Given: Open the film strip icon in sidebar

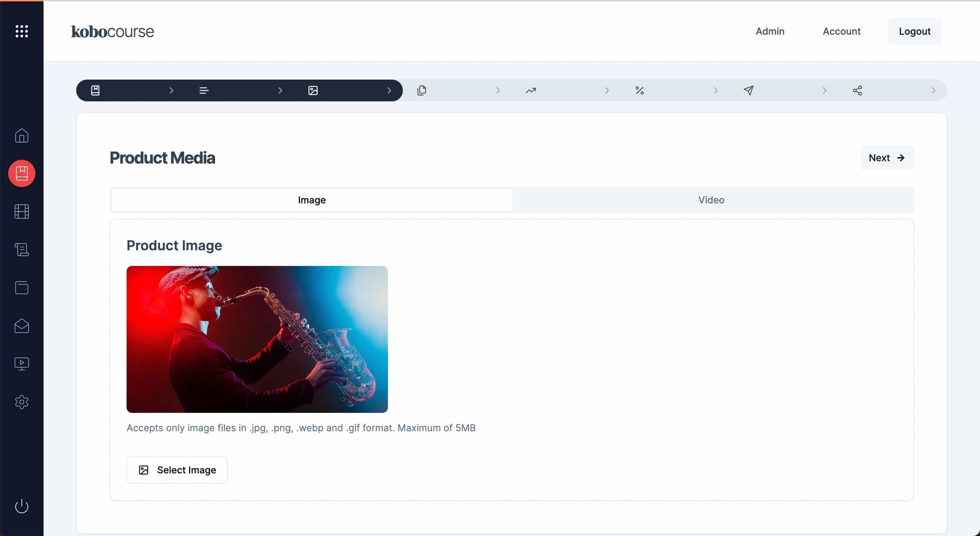Looking at the screenshot, I should click(x=22, y=212).
